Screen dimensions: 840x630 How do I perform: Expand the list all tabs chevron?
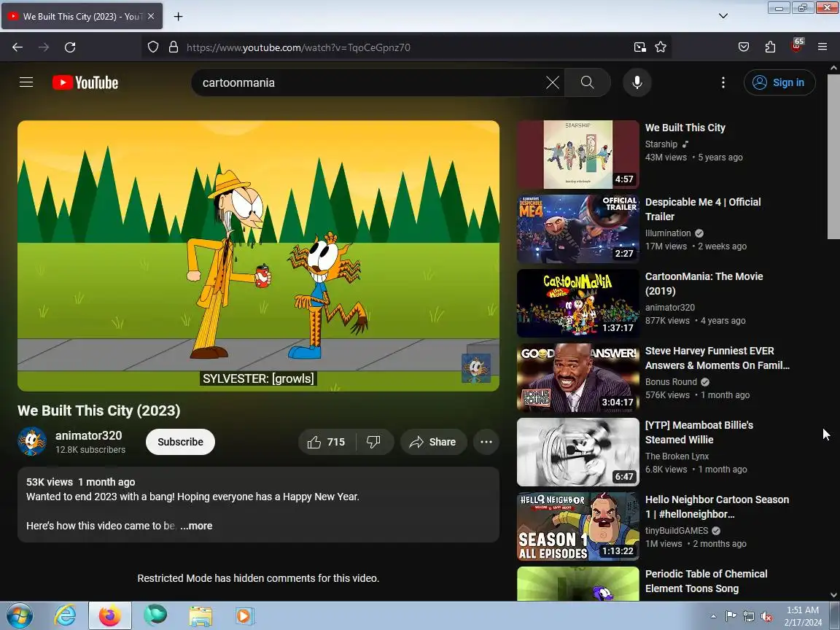click(x=723, y=16)
